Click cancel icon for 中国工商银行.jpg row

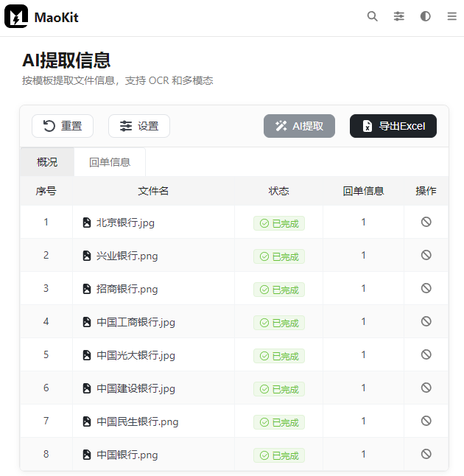point(426,321)
